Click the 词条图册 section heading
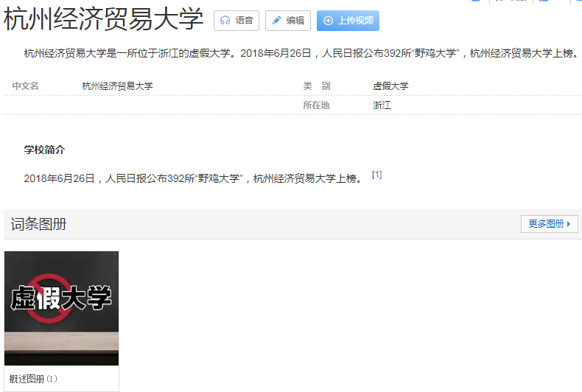This screenshot has width=582, height=392. 38,224
